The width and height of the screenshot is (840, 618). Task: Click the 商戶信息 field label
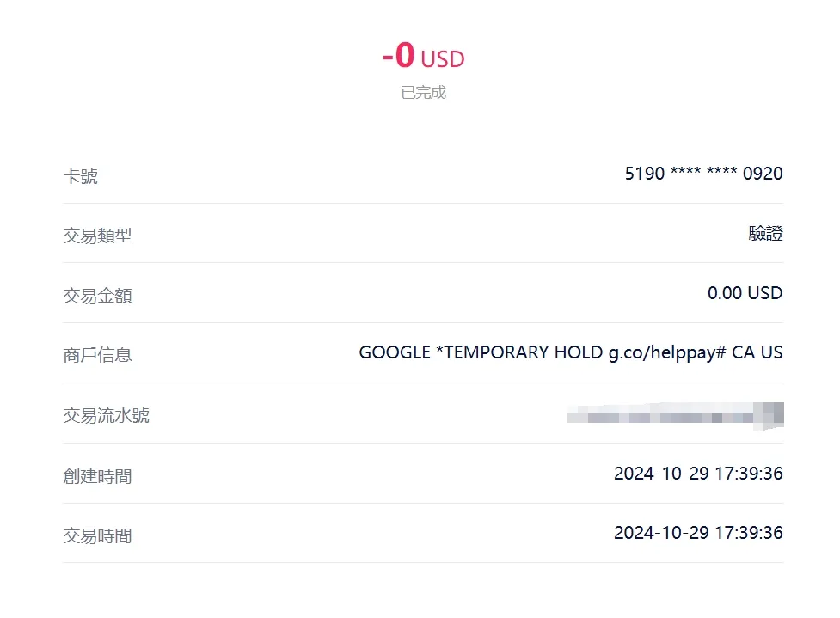[x=97, y=355]
